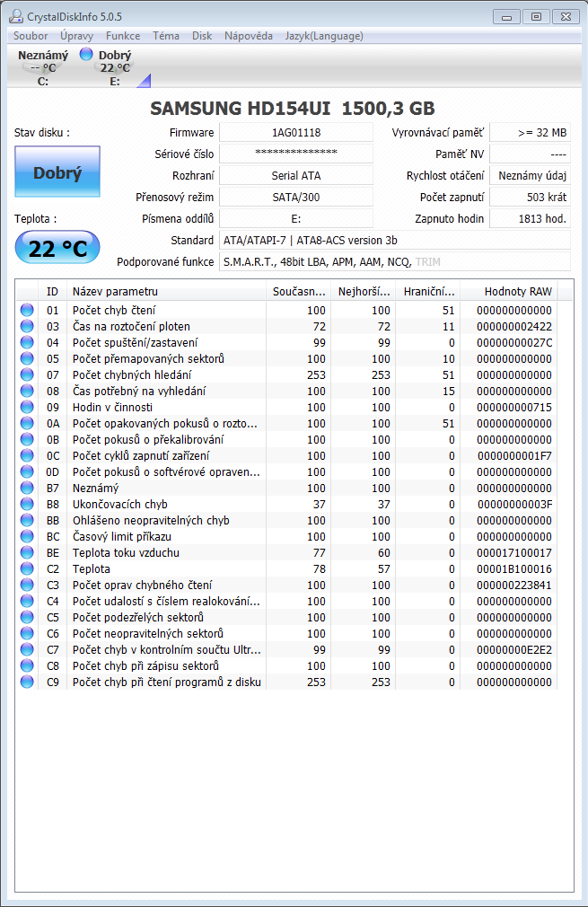Click the 22 °C temperature button
The height and width of the screenshot is (907, 588).
(57, 249)
